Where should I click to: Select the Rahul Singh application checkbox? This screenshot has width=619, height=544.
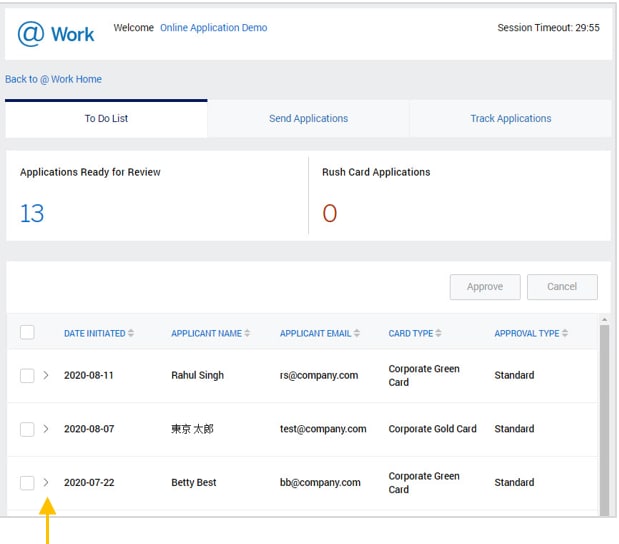coord(27,376)
